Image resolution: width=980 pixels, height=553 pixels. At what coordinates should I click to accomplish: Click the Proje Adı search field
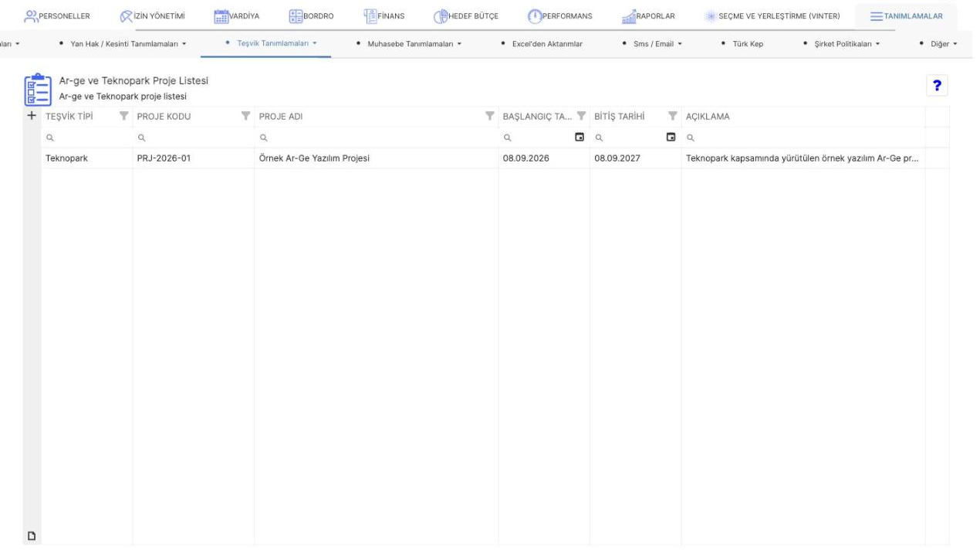[377, 137]
